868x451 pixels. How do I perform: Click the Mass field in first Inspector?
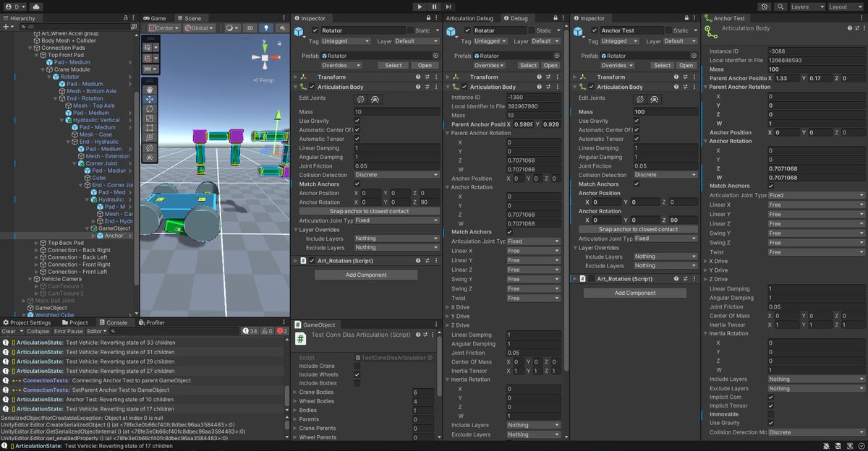tap(396, 112)
